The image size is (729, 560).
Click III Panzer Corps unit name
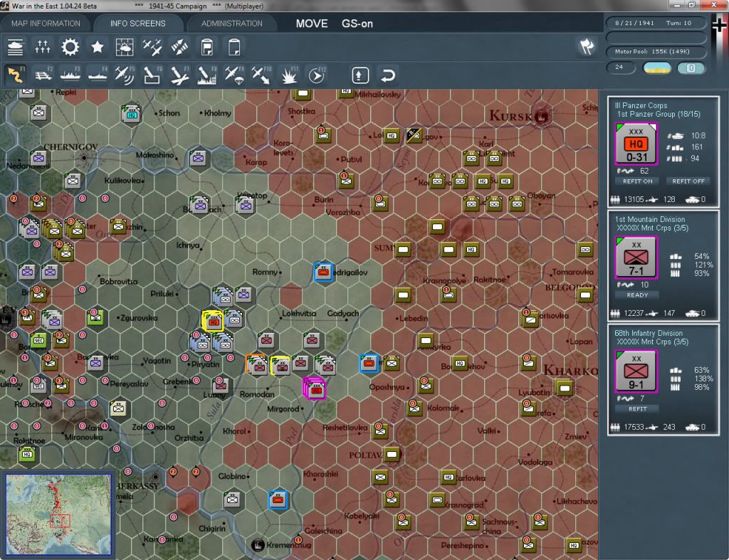(x=641, y=105)
